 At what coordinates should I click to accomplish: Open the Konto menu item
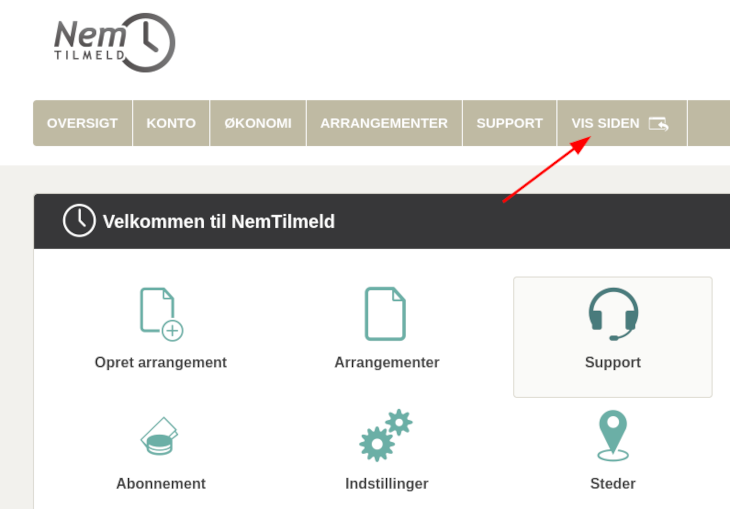(x=171, y=123)
